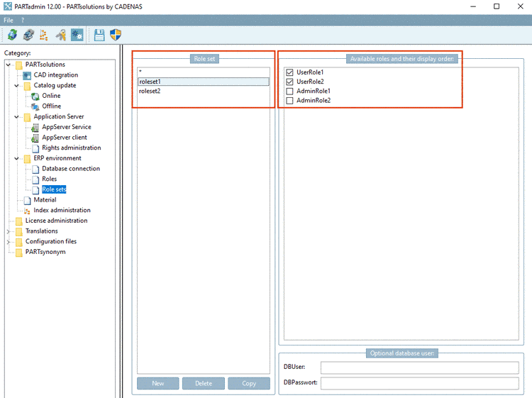Click the floppy disk save icon

(x=99, y=35)
